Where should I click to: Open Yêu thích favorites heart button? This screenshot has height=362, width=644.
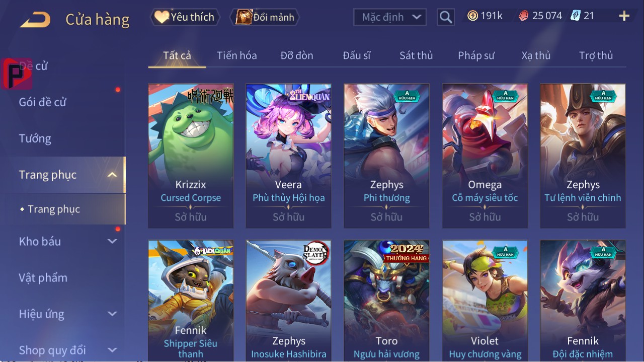click(185, 17)
